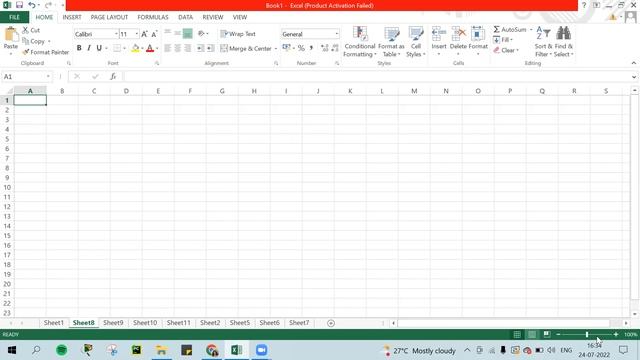Image resolution: width=640 pixels, height=360 pixels.
Task: Switch to the INSERT ribbon tab
Action: 72,17
